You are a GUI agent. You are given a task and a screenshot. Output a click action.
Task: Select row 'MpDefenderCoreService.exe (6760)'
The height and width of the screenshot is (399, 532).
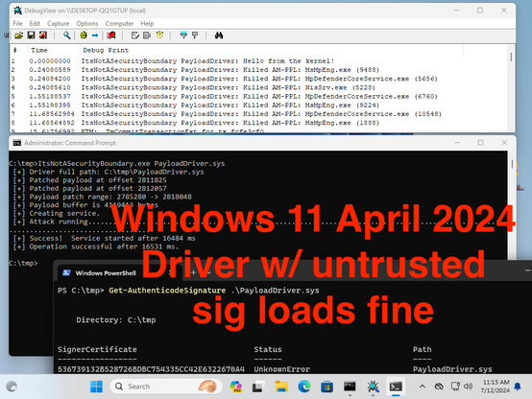point(259,96)
